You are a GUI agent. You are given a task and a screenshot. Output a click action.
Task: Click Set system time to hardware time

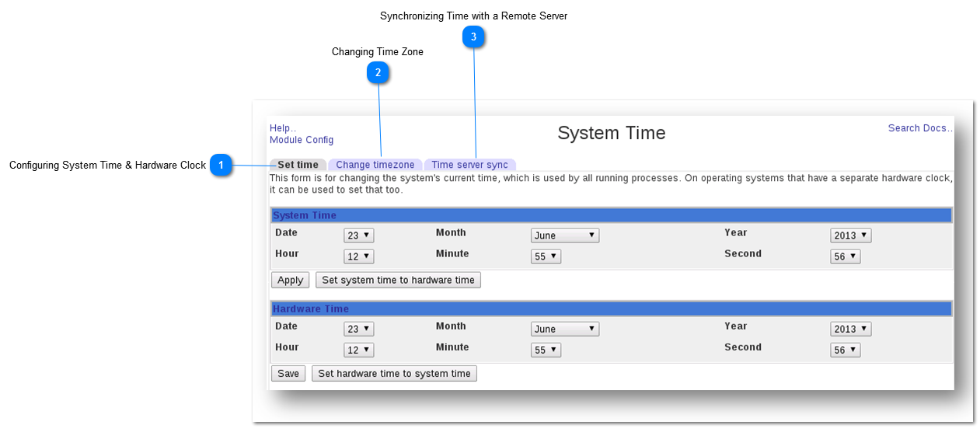(x=398, y=280)
